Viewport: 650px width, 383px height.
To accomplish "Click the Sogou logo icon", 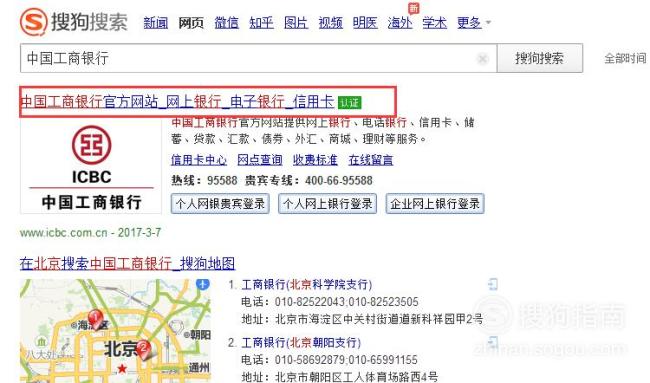I will [x=34, y=22].
